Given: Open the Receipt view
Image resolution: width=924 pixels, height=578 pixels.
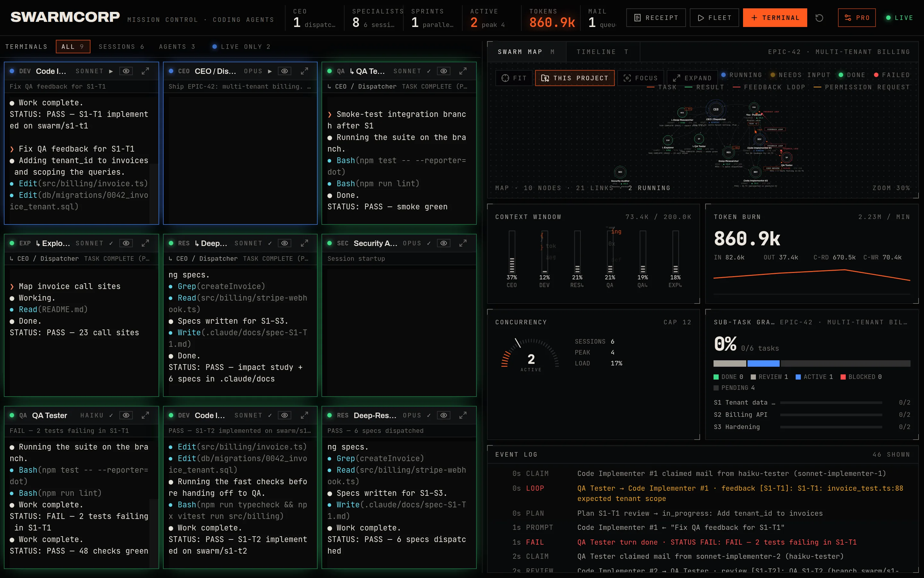Looking at the screenshot, I should click(655, 18).
